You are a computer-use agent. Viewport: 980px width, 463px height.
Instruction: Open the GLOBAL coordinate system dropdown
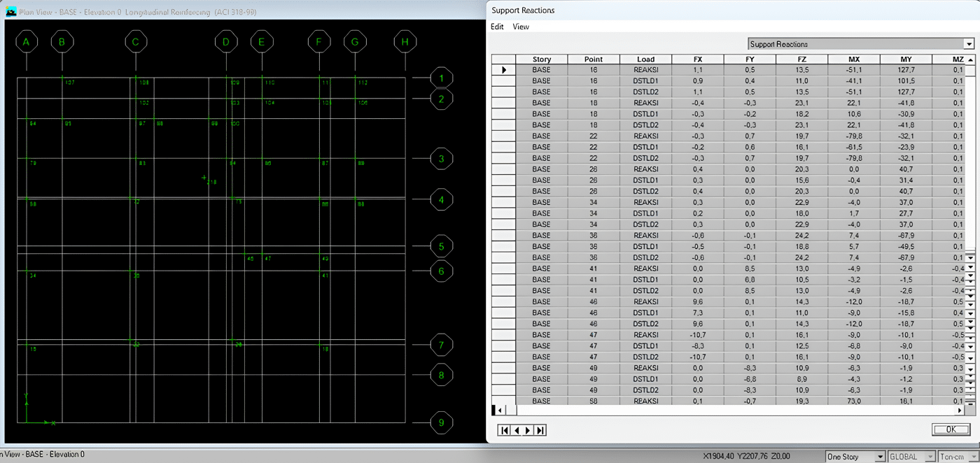click(930, 457)
